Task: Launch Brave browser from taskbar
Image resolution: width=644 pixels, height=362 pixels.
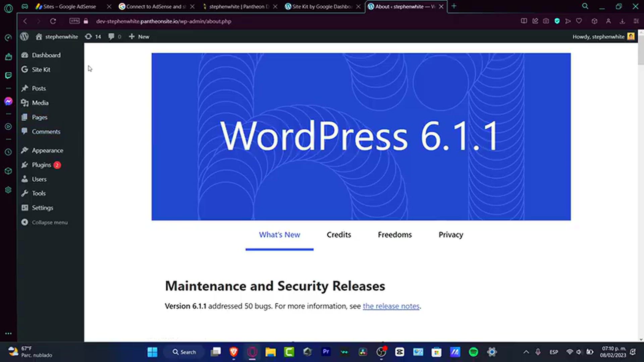Action: coord(234,352)
